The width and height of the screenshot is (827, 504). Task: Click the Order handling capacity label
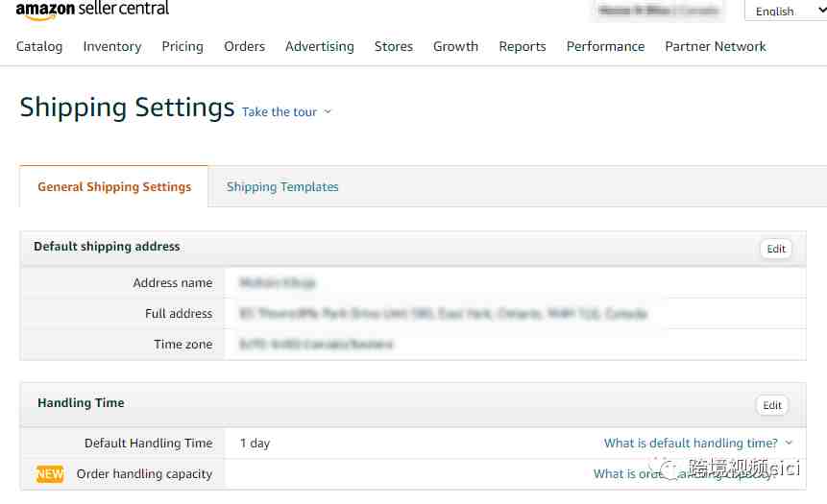point(144,474)
